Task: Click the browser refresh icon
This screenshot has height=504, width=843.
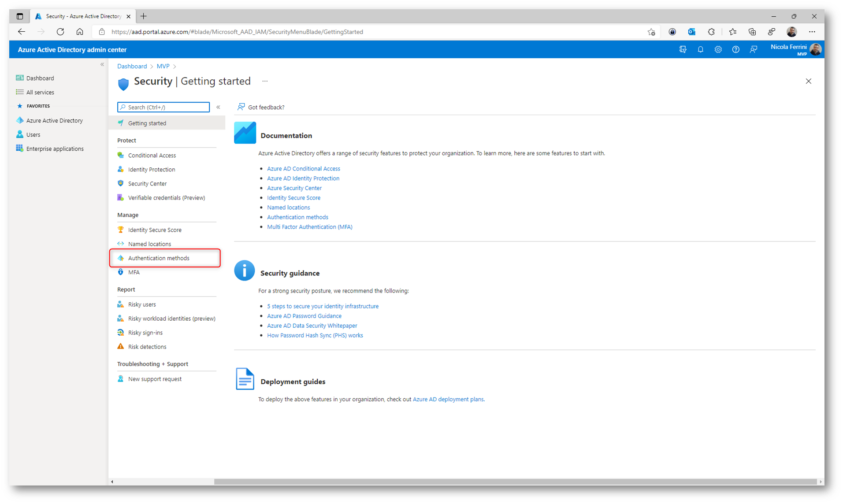Action: pyautogui.click(x=60, y=32)
